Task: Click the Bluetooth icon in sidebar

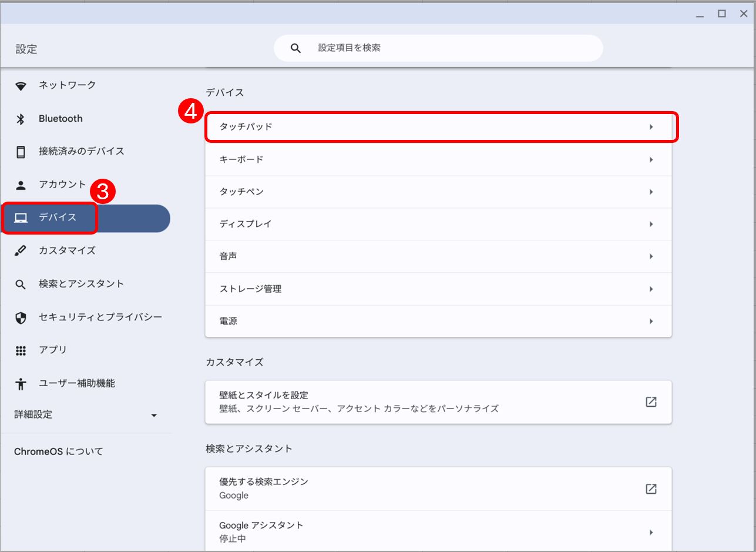Action: (21, 119)
